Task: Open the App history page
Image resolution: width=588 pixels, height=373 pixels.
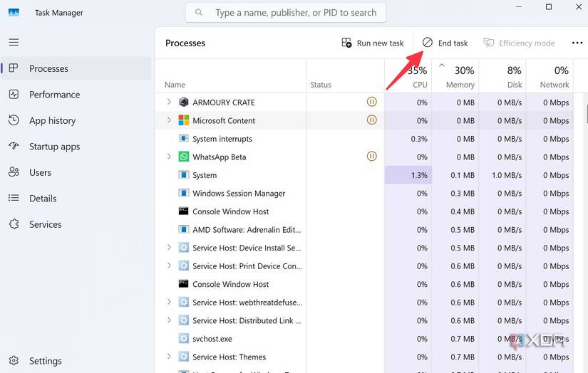Action: point(52,120)
